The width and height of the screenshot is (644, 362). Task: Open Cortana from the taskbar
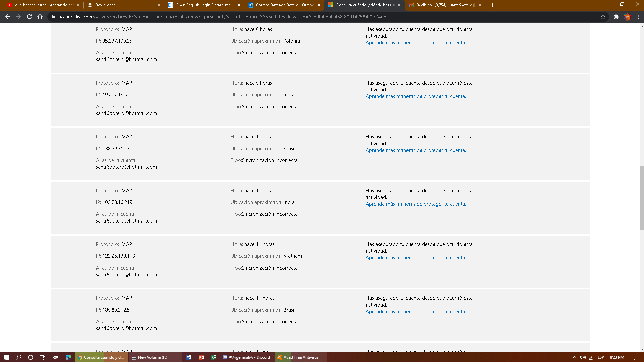31,357
